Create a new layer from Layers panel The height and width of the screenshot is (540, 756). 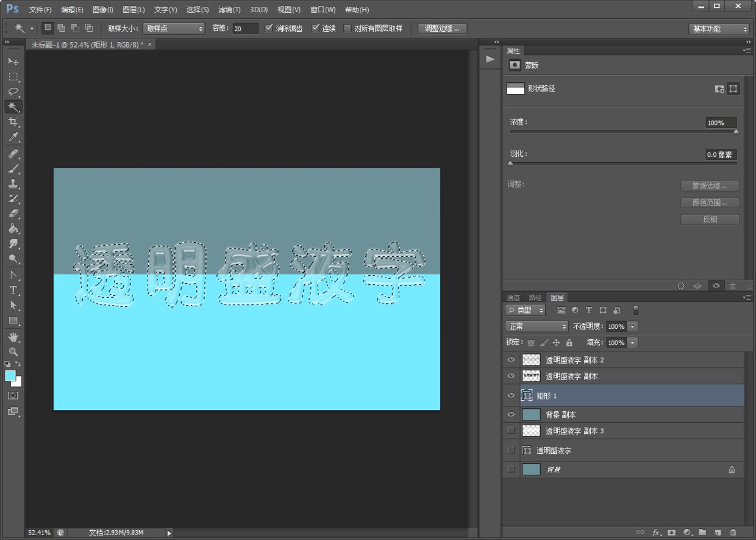pos(718,533)
